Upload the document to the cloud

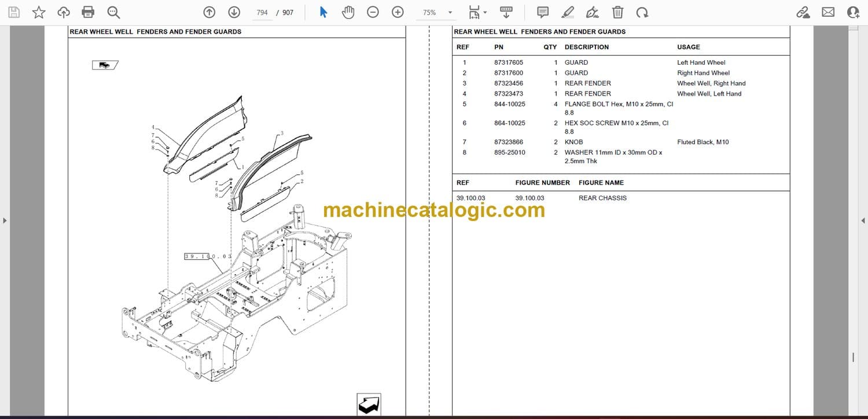click(x=64, y=12)
